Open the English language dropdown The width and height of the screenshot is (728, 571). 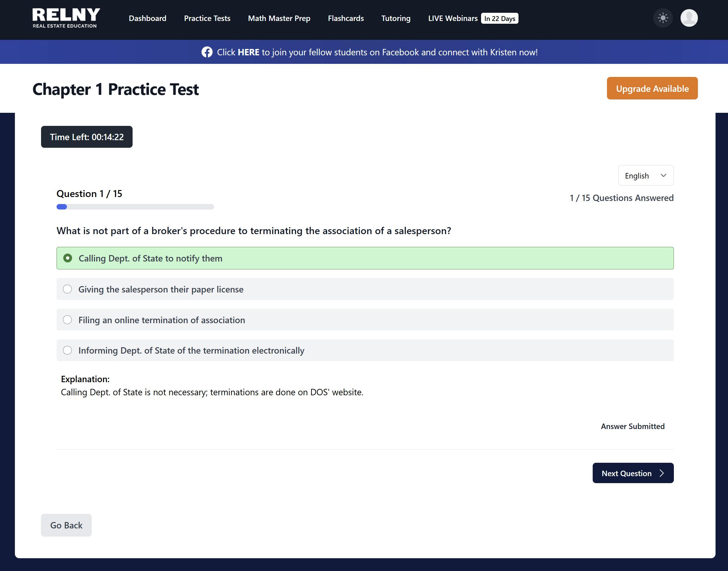(645, 175)
